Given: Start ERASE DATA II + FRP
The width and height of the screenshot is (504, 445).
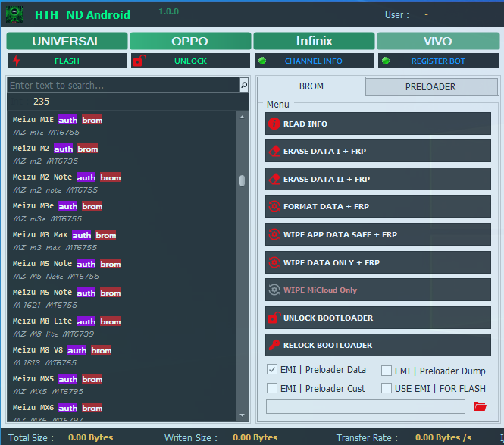Looking at the screenshot, I should click(378, 179).
